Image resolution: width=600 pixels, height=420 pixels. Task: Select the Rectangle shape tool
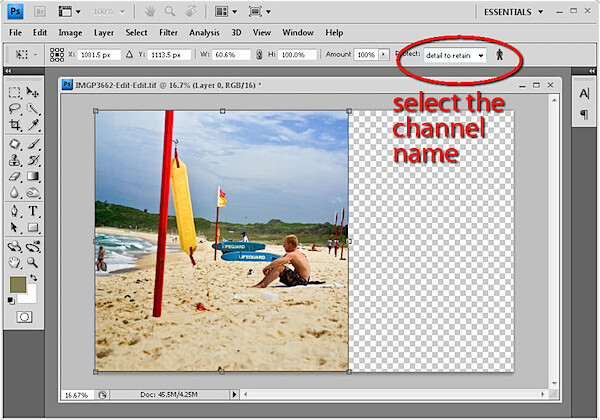33,228
